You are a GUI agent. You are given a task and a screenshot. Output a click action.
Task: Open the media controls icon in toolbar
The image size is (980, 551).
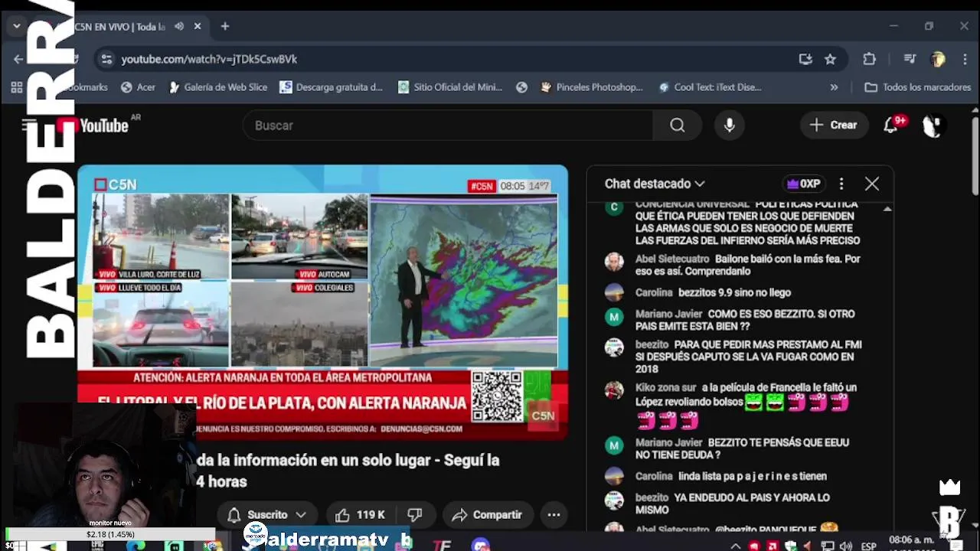point(910,59)
